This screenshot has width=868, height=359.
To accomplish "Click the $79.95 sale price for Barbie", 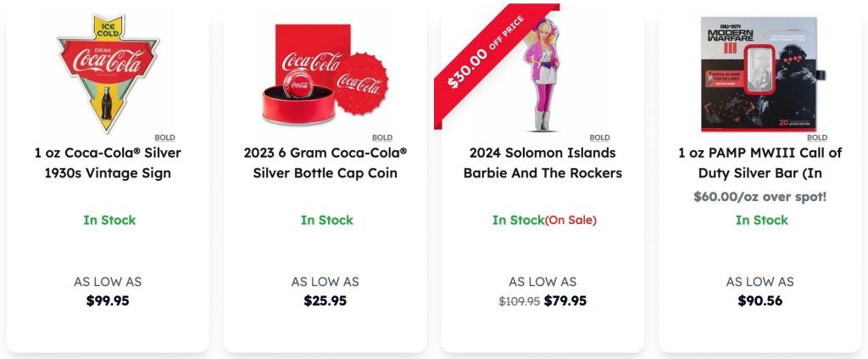I will (565, 300).
